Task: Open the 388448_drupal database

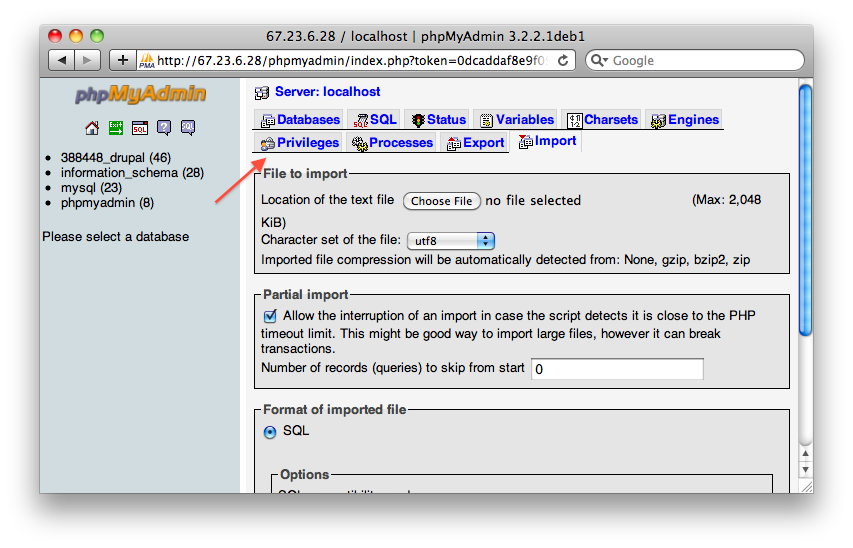Action: tap(116, 157)
